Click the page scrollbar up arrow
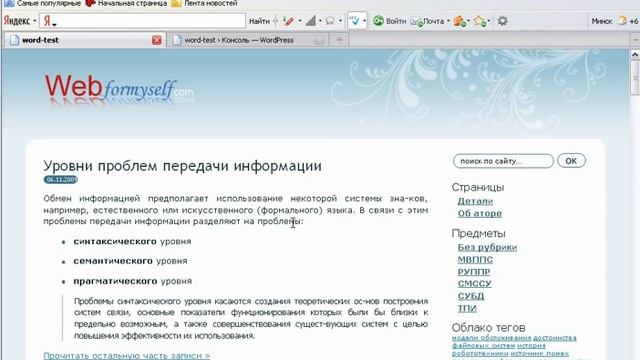Image resolution: width=640 pixels, height=360 pixels. [x=635, y=54]
